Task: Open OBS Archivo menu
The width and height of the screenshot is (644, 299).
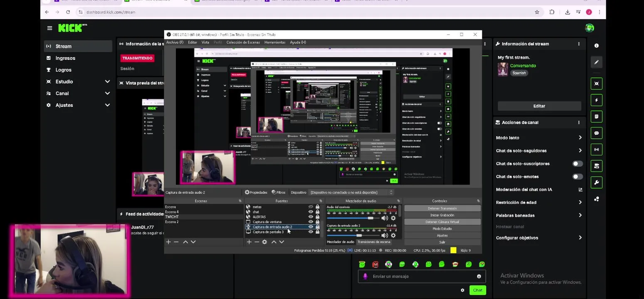Action: 175,42
